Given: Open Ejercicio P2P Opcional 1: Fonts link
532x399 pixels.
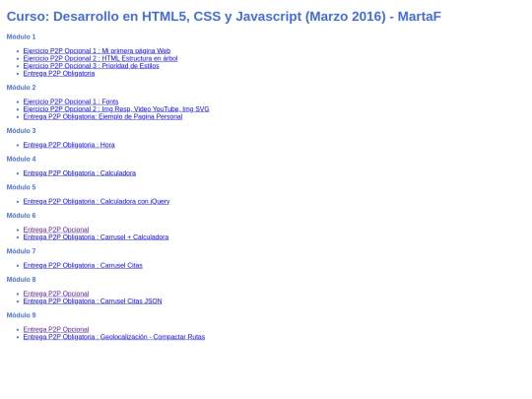Looking at the screenshot, I should click(71, 101).
